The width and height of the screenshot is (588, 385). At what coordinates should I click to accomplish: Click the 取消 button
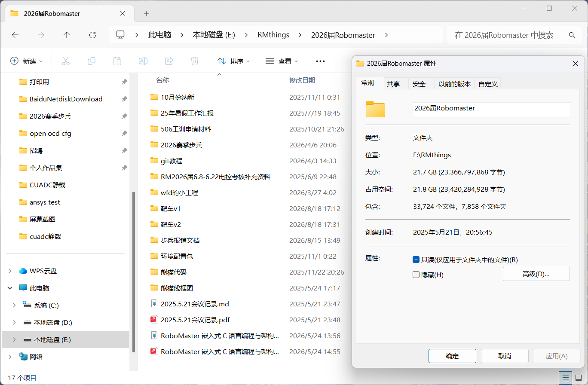pos(505,356)
